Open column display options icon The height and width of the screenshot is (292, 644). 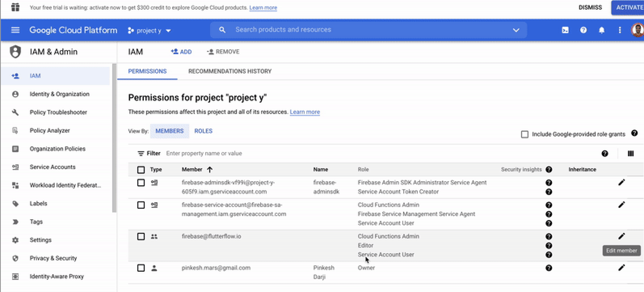[631, 153]
